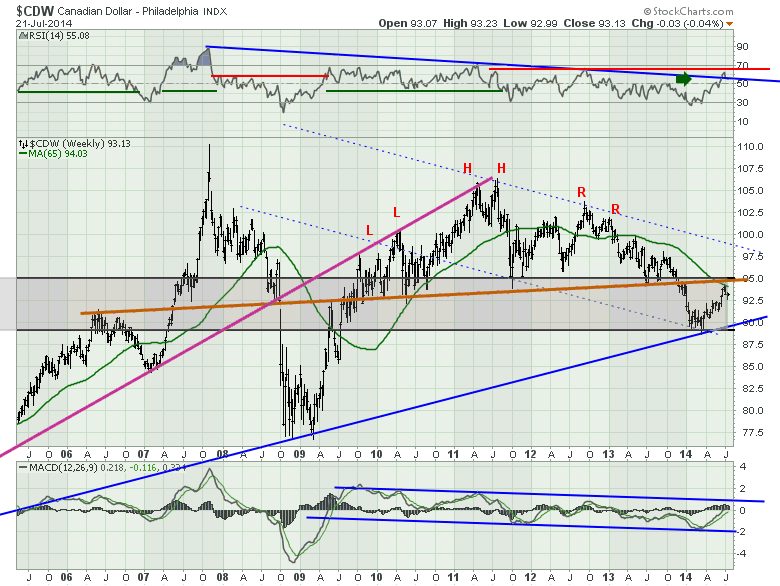780x586 pixels.
Task: Click the MACD axis label 2
Action: pos(743,489)
